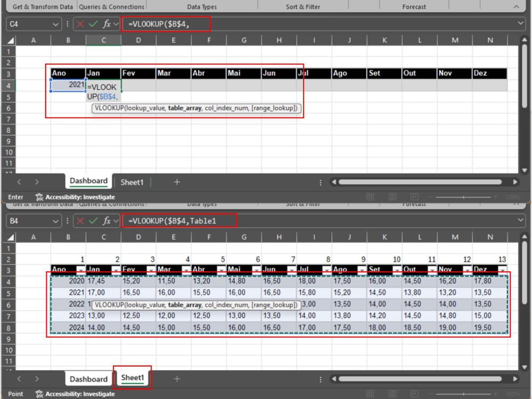Select Dashboard tab in bottom window
This screenshot has width=532, height=399.
point(88,379)
